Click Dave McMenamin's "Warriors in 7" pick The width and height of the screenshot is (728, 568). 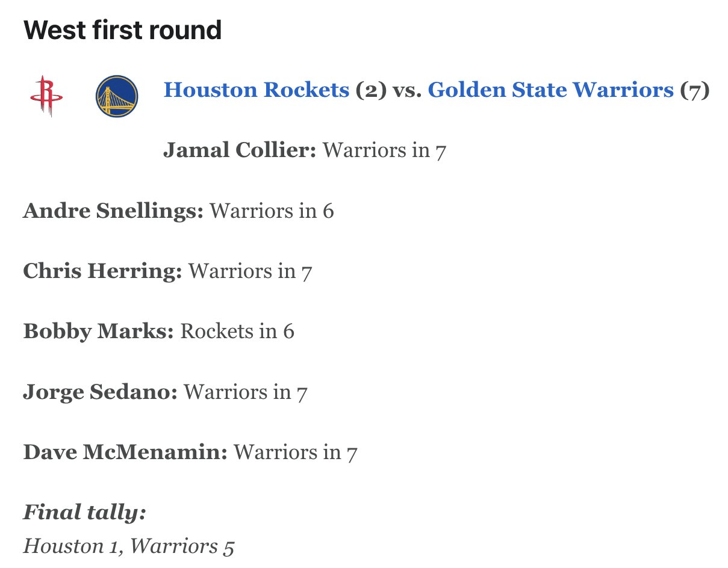(295, 452)
